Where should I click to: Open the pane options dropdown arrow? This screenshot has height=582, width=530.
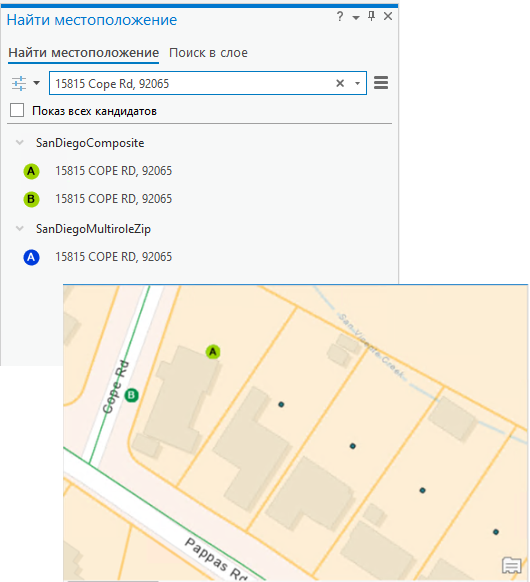[x=356, y=17]
